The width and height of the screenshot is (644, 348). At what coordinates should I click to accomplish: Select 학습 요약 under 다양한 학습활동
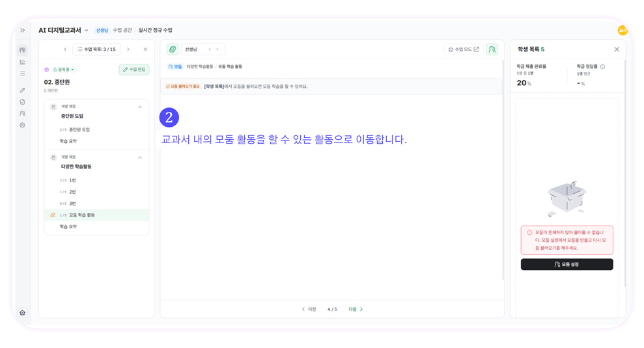[x=96, y=226]
